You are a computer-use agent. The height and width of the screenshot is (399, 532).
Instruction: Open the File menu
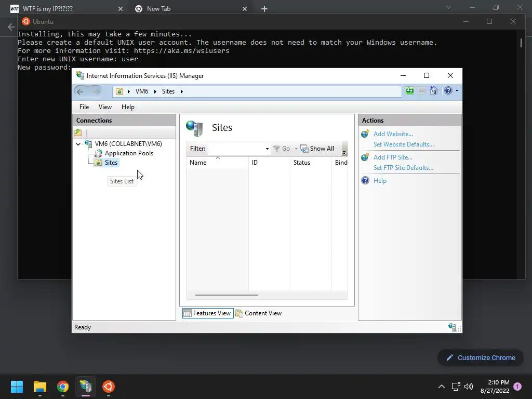pos(84,107)
